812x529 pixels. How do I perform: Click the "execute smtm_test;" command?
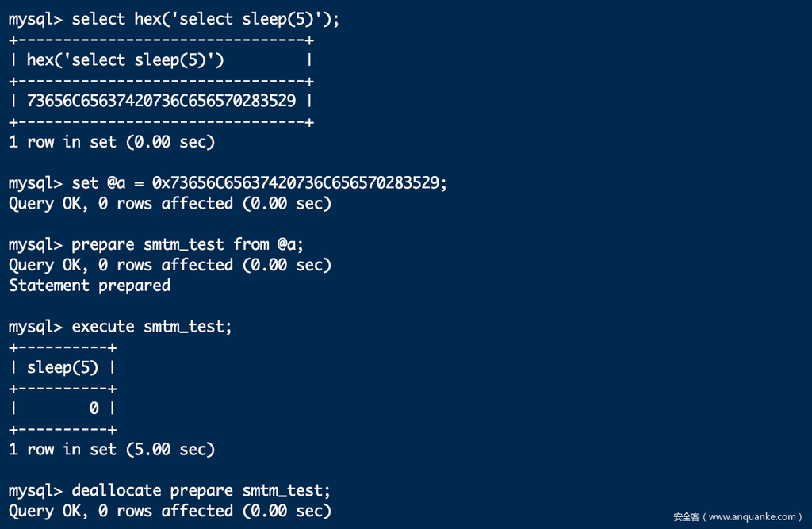tap(152, 327)
